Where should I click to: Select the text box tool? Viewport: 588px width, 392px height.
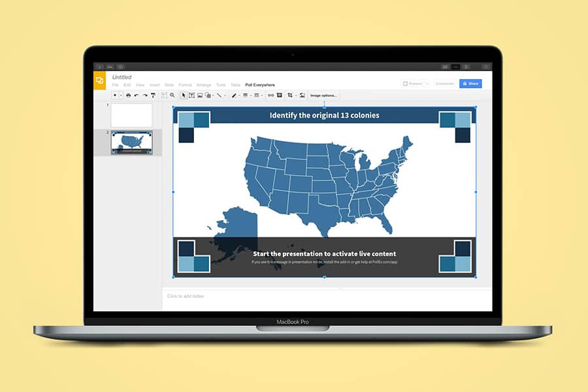(x=191, y=95)
